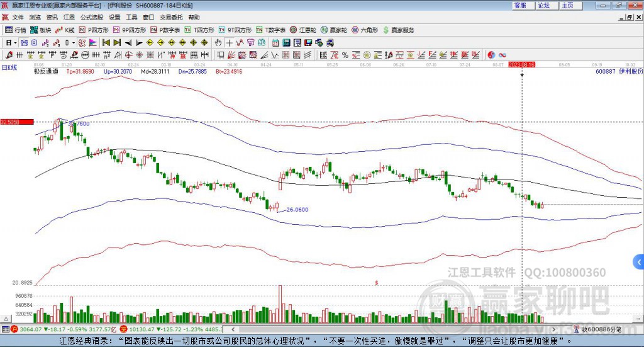Open the 板块 sector view
The height and width of the screenshot is (347, 644).
pyautogui.click(x=41, y=30)
